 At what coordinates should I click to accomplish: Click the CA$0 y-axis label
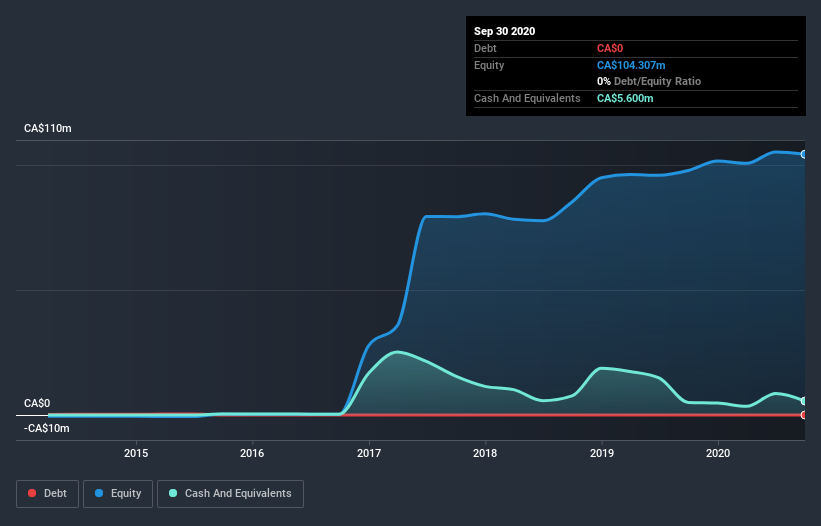tap(37, 403)
